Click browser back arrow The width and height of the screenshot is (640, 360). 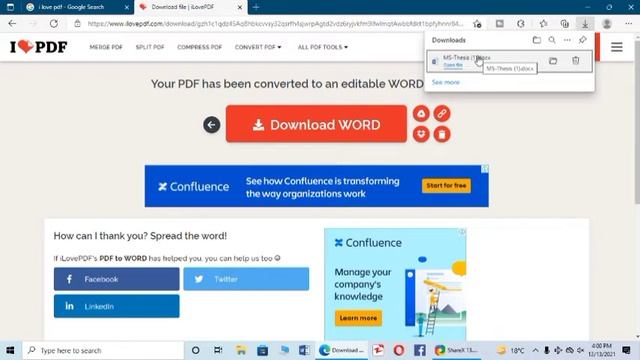point(12,24)
